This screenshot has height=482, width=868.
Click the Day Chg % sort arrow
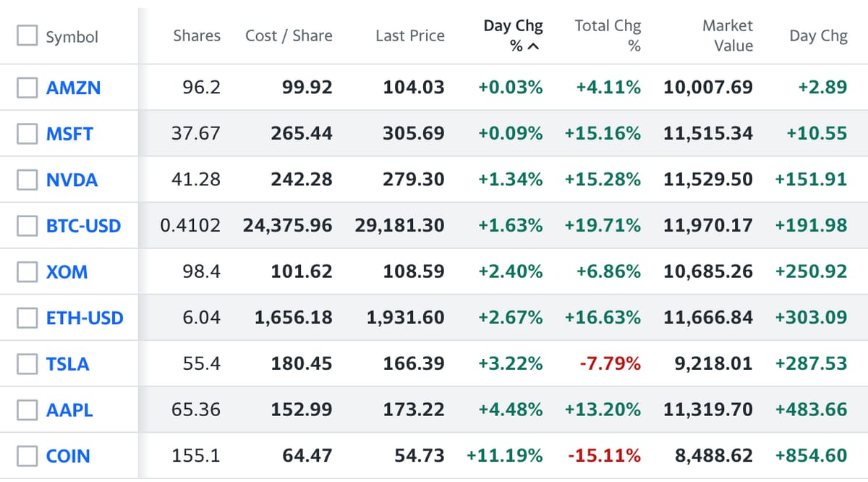click(x=534, y=47)
